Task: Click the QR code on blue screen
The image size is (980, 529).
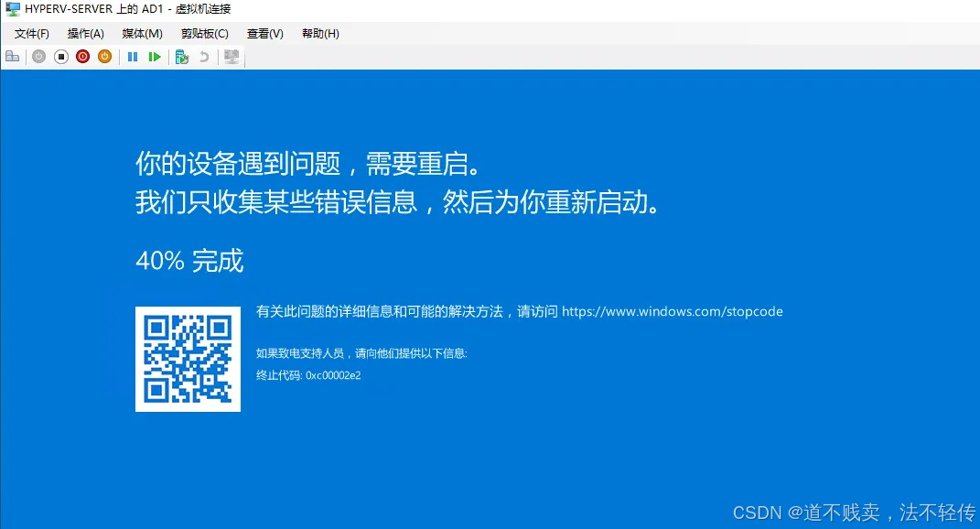Action: (188, 359)
